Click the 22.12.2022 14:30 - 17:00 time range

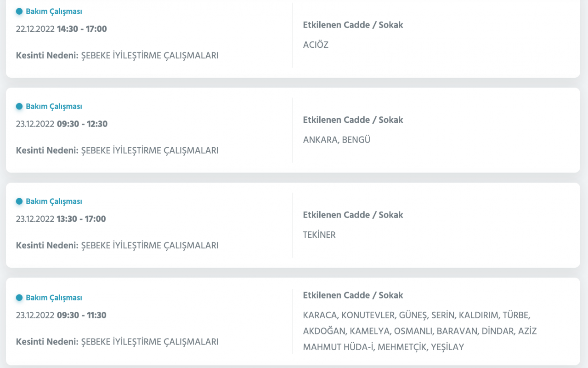tap(61, 29)
